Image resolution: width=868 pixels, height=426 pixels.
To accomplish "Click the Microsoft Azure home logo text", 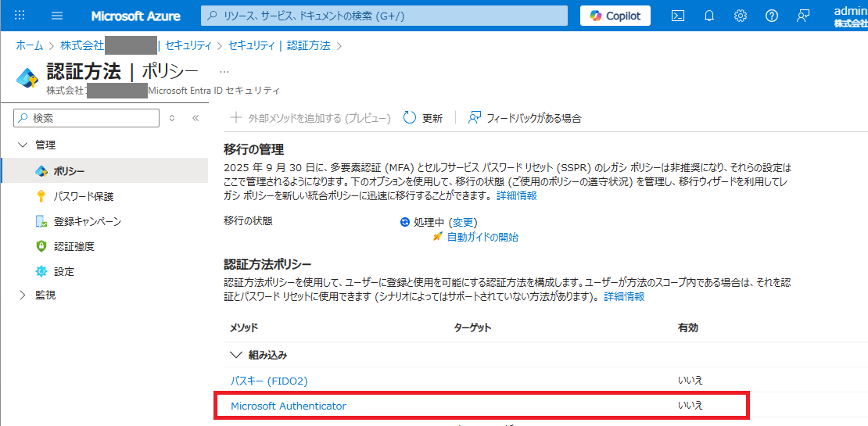I will [135, 16].
